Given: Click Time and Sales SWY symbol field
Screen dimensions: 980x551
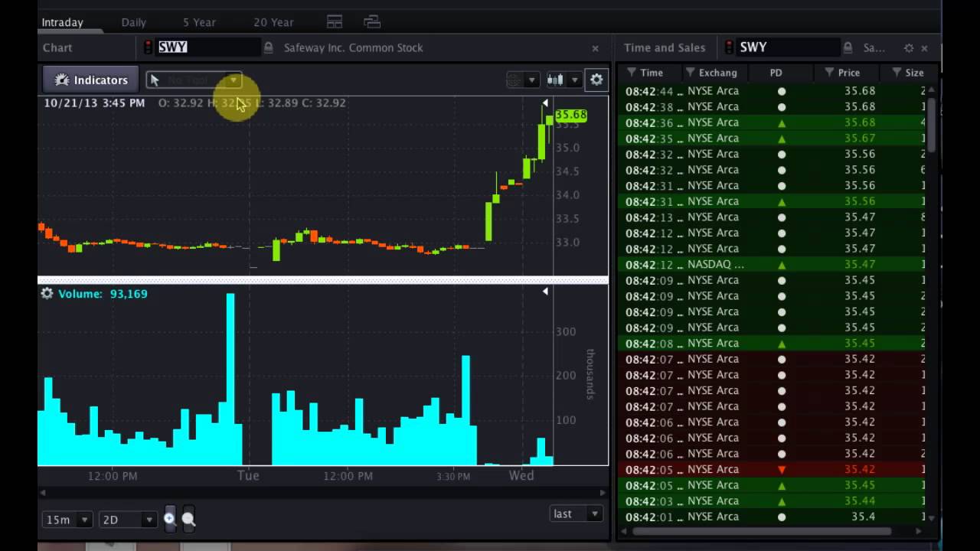Looking at the screenshot, I should point(789,47).
